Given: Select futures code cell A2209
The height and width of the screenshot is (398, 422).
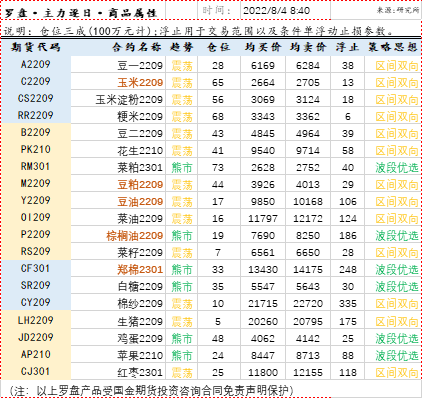Looking at the screenshot, I should point(35,64).
